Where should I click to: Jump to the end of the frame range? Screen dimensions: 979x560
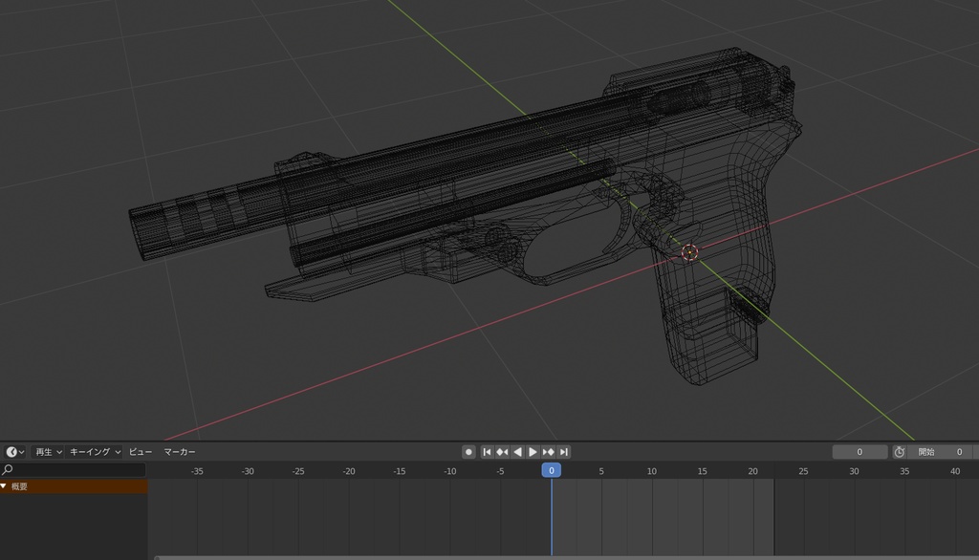[x=566, y=452]
